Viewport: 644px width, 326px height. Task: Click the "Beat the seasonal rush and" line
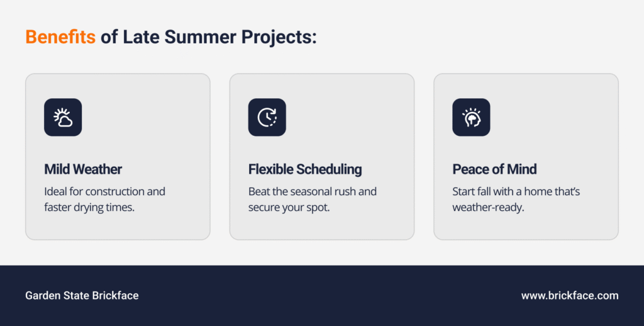pyautogui.click(x=313, y=191)
